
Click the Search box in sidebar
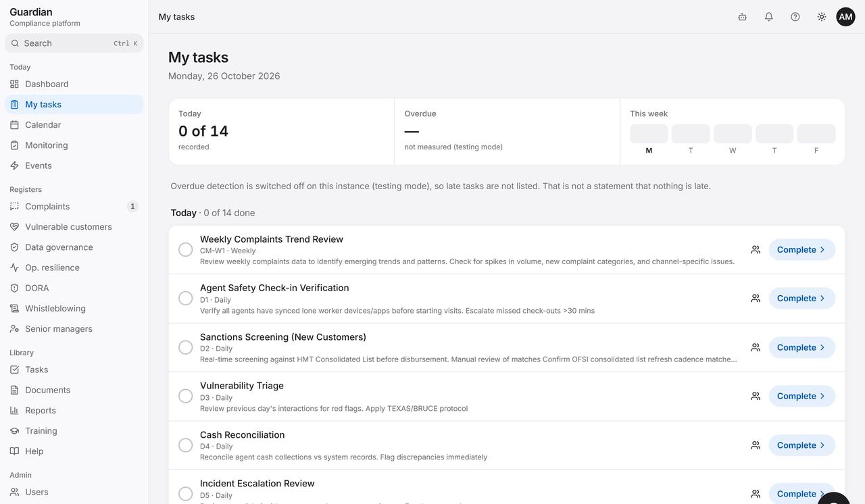[74, 43]
